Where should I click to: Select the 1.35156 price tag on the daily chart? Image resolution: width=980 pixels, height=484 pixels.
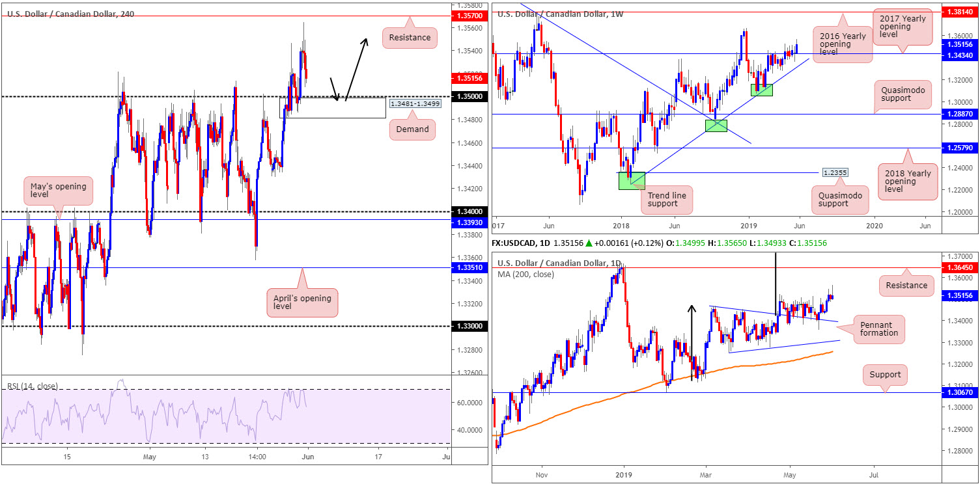point(959,295)
